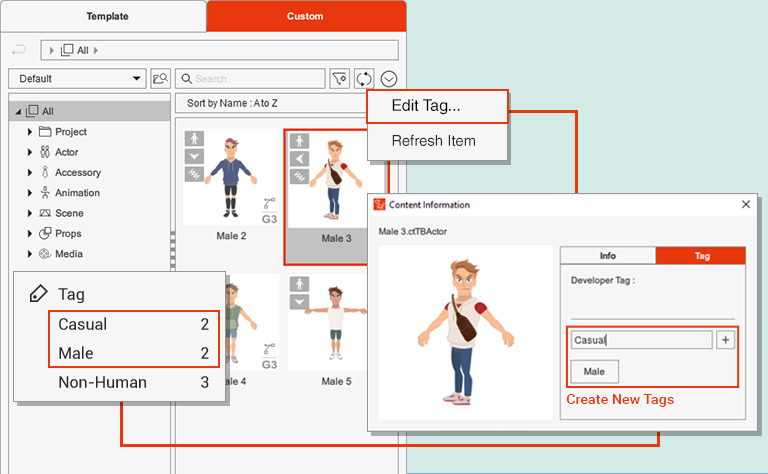768x474 pixels.
Task: Choose Edit Tag from context menu
Action: pyautogui.click(x=437, y=106)
